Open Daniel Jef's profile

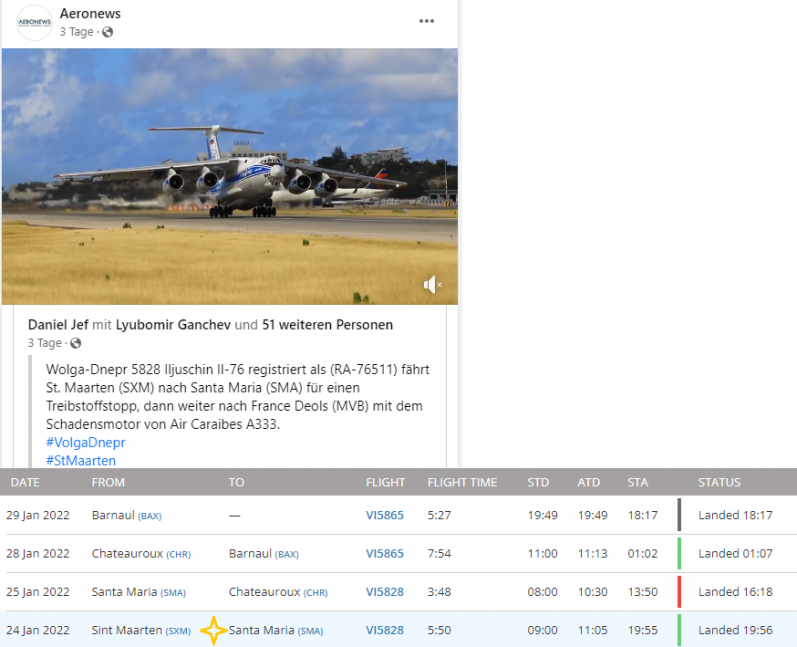58,325
